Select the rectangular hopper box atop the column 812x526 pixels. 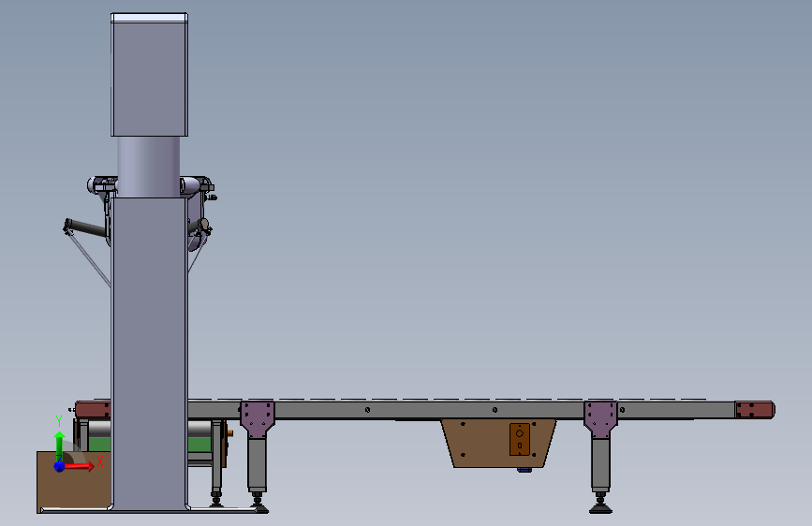coord(149,75)
